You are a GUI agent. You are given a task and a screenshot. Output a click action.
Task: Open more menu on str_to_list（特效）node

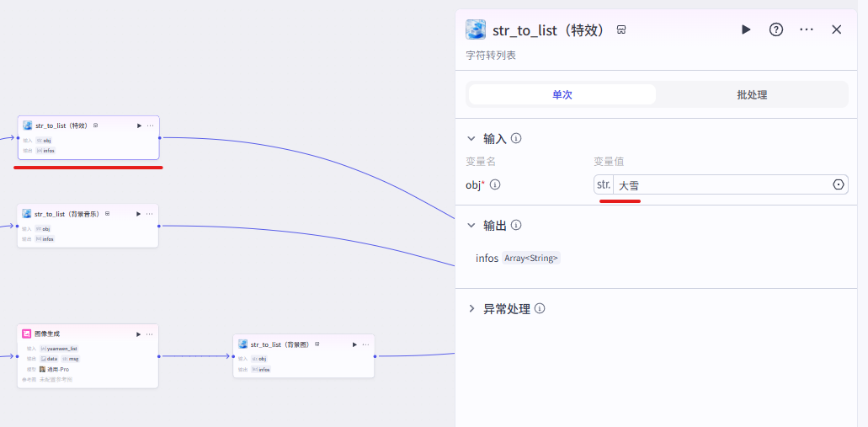150,125
